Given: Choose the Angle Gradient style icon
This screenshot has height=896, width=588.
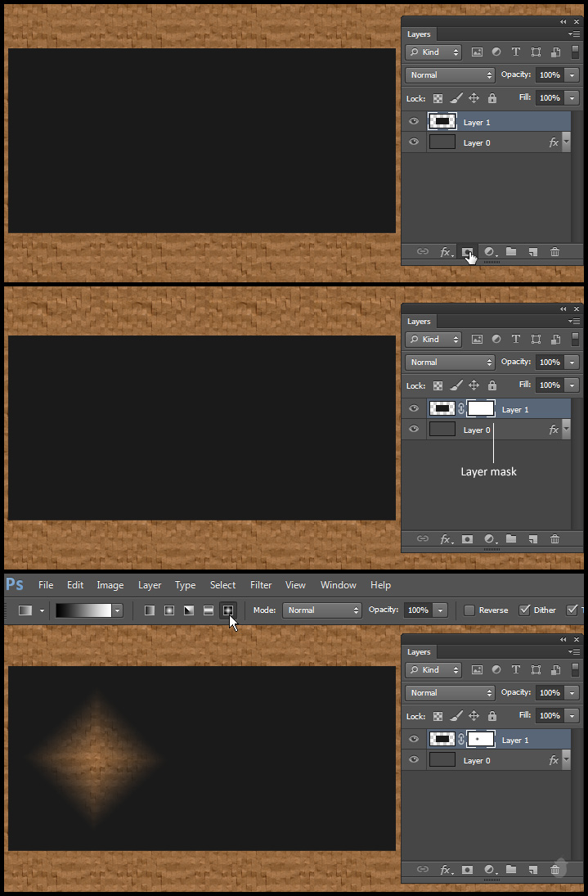Looking at the screenshot, I should click(189, 610).
